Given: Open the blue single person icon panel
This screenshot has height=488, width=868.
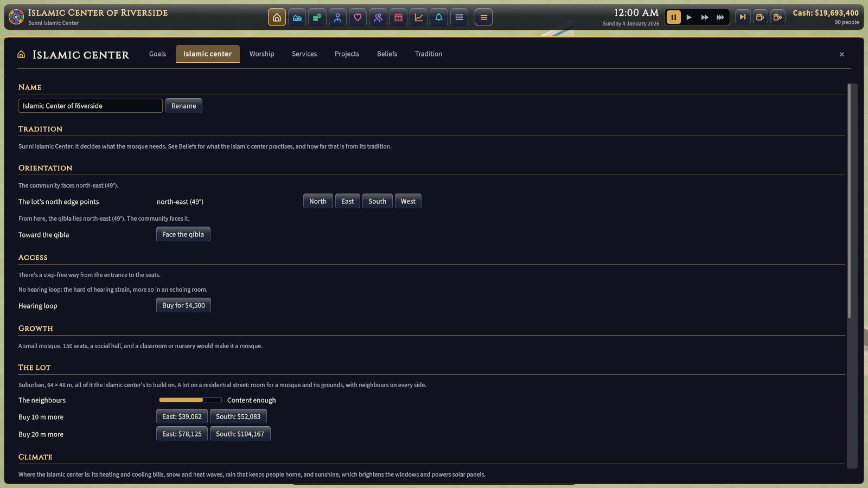Looking at the screenshot, I should [337, 17].
